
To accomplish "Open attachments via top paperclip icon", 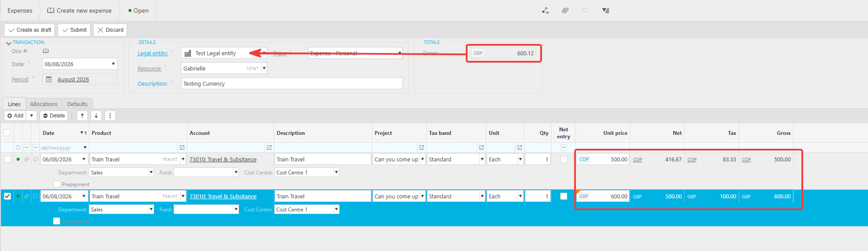I will 565,10.
